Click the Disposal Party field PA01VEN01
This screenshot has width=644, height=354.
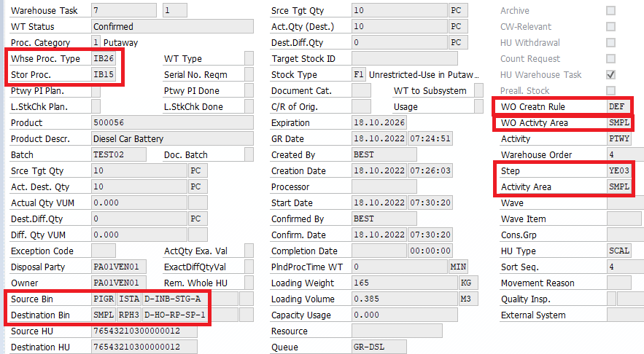[x=119, y=267]
